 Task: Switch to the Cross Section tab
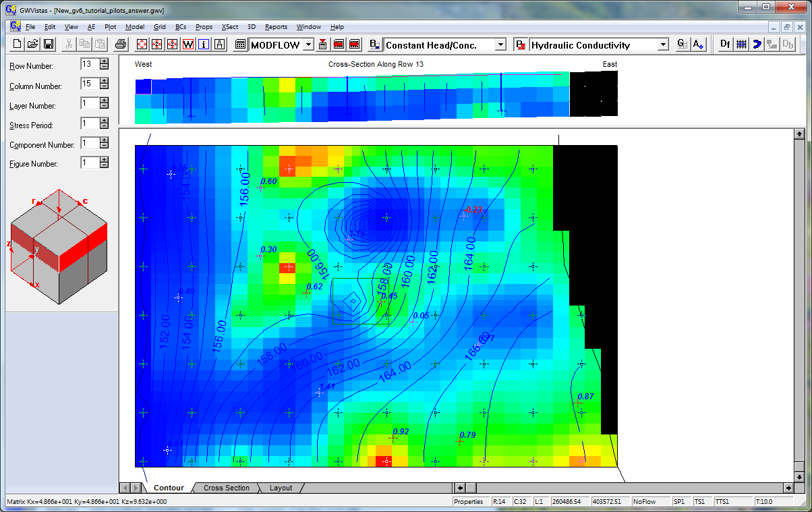click(x=226, y=488)
